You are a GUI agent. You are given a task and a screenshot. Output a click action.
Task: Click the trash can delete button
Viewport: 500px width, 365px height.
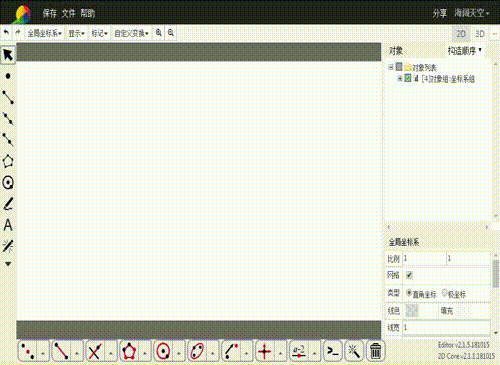pyautogui.click(x=376, y=351)
